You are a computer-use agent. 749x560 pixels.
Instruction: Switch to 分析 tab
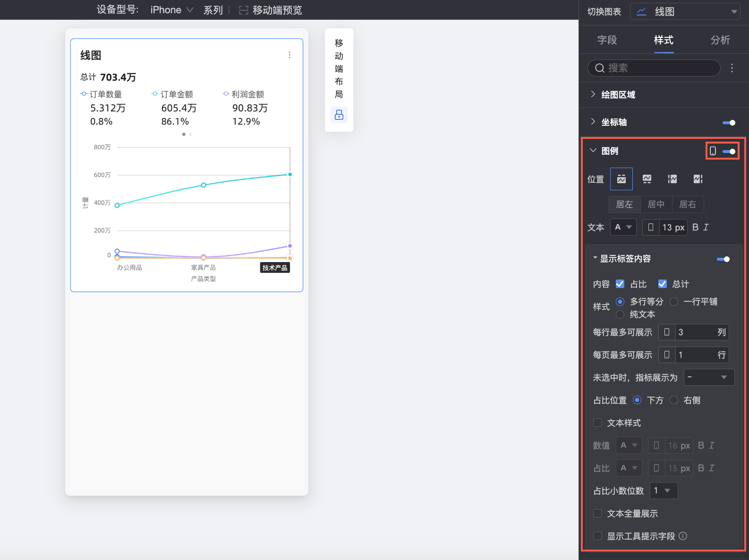pyautogui.click(x=720, y=40)
